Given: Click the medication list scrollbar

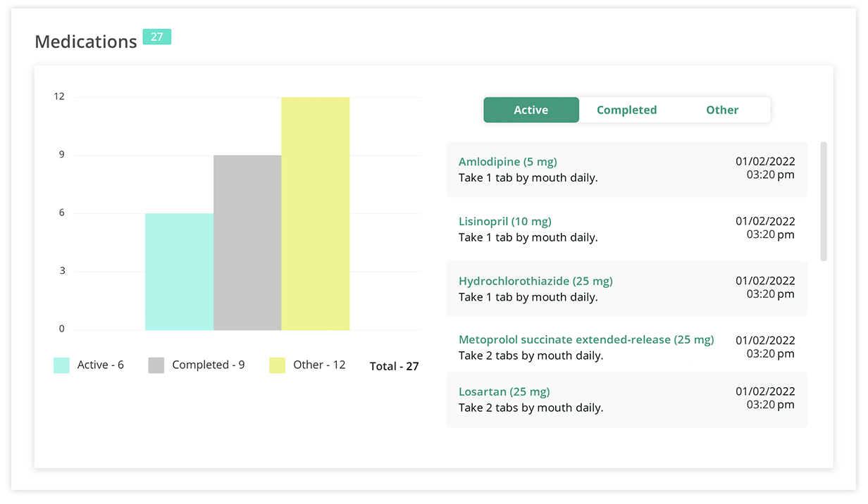Looking at the screenshot, I should coord(824,201).
